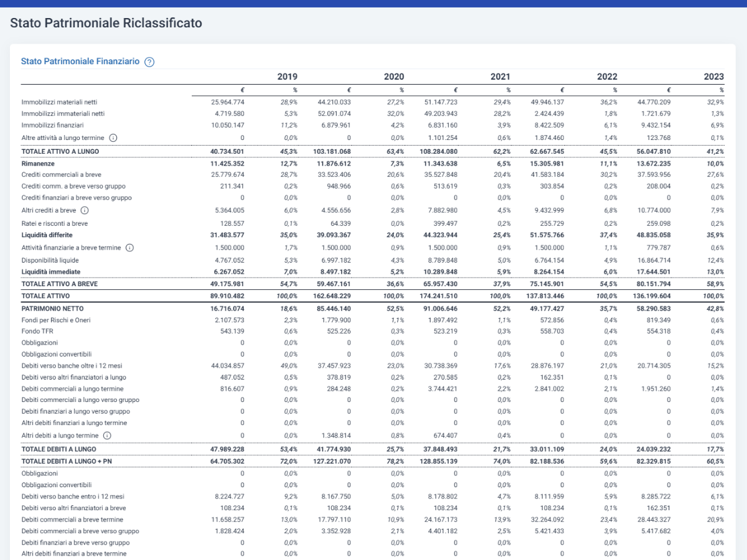Select the Rimanenze row label
The image size is (747, 560).
point(38,163)
